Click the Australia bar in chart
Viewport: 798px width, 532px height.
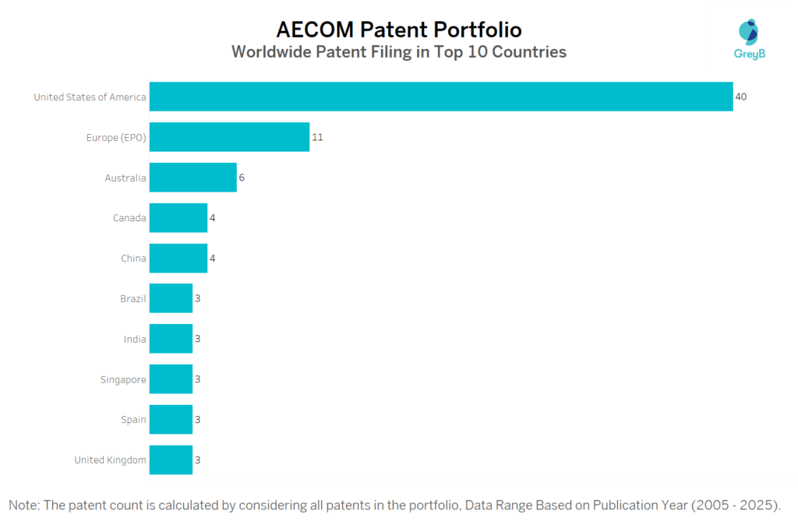click(x=192, y=178)
